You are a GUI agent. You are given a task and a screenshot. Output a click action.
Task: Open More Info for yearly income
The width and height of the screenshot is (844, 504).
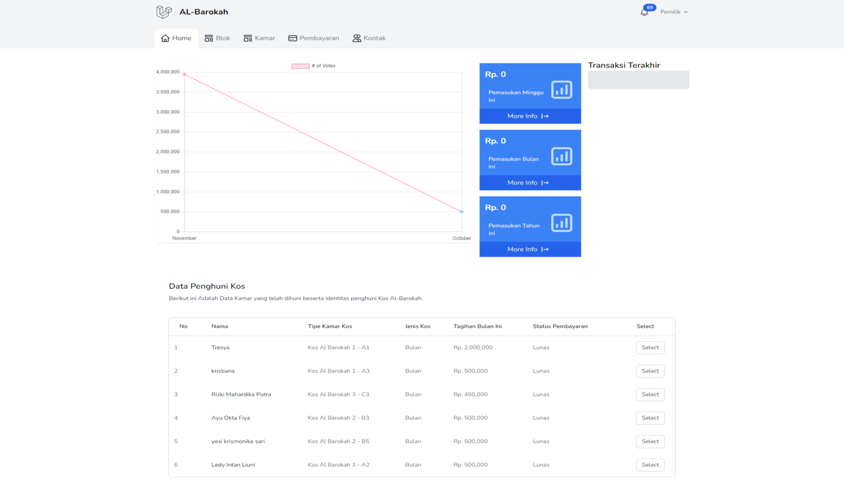click(528, 250)
